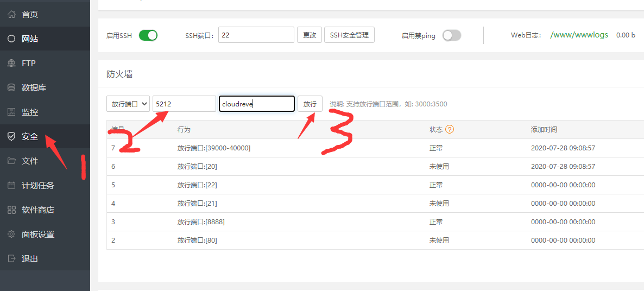Click the home icon in sidebar
This screenshot has height=291, width=644.
click(11, 15)
